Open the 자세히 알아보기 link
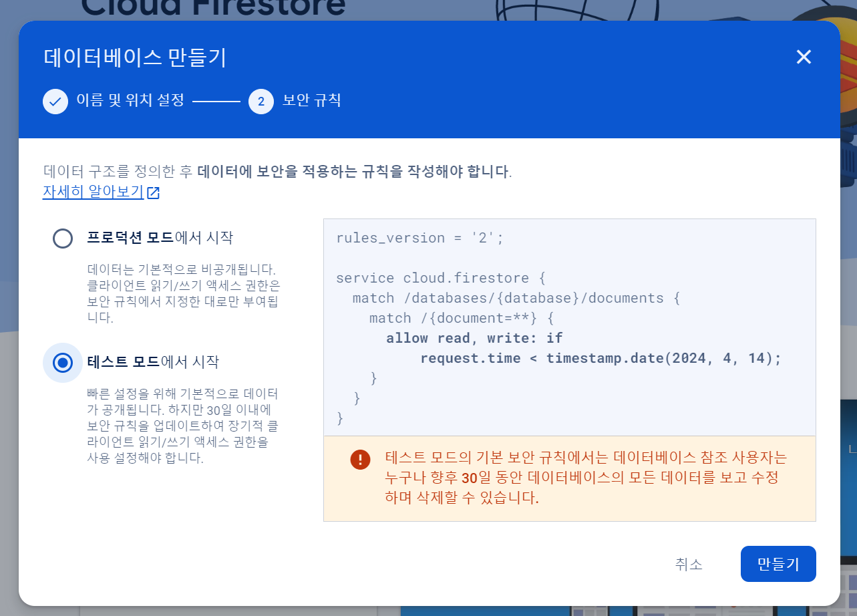This screenshot has width=857, height=616. pyautogui.click(x=93, y=192)
